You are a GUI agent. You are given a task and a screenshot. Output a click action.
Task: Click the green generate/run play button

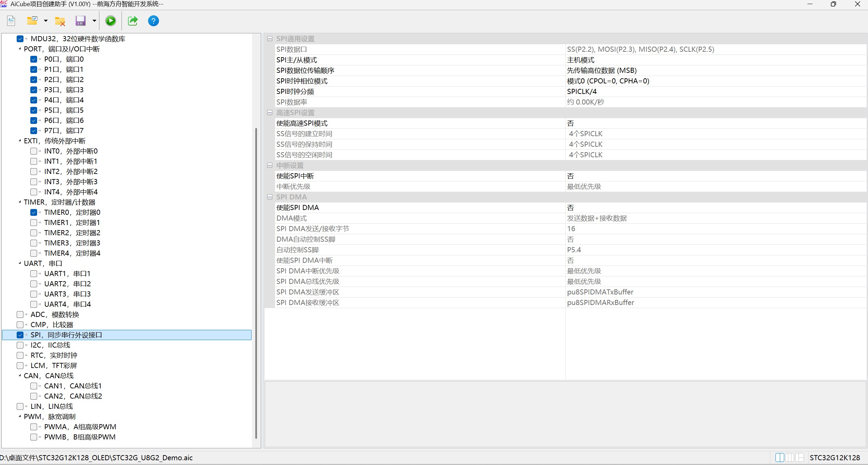pyautogui.click(x=110, y=21)
